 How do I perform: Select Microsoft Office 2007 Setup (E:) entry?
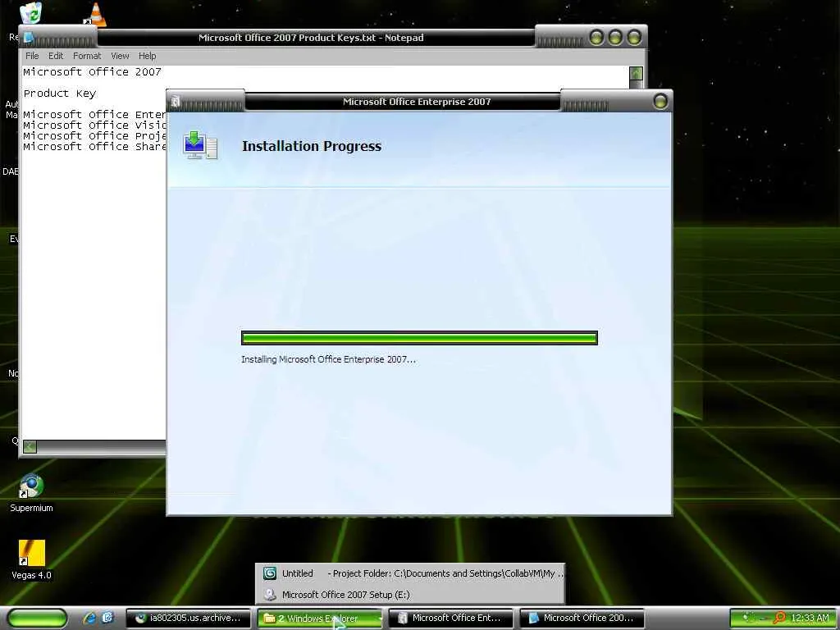point(410,595)
